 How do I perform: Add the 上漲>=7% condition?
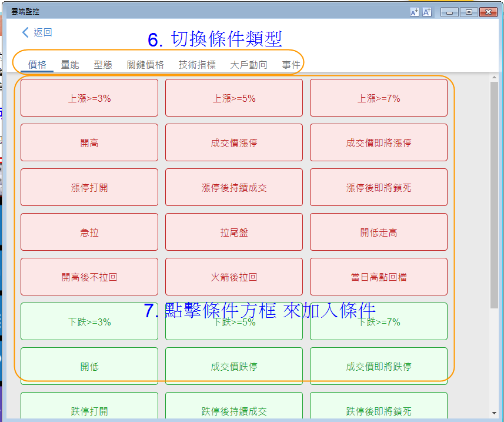[379, 98]
